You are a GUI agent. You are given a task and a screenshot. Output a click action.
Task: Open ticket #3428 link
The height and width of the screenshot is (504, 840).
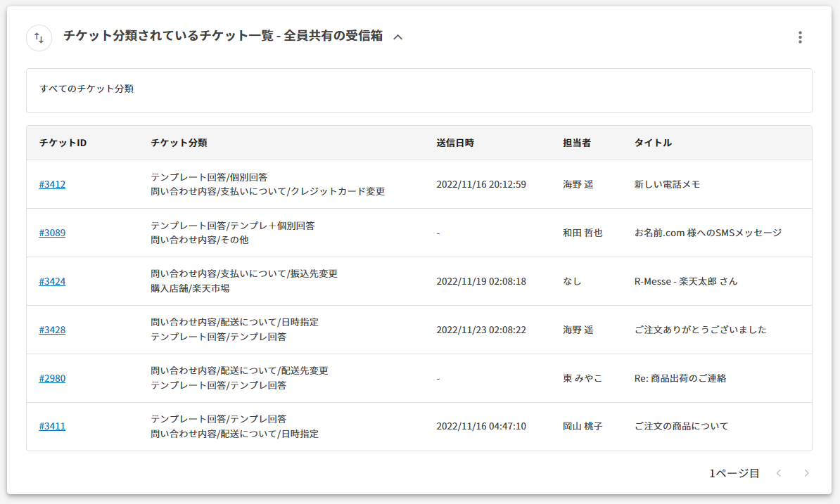click(52, 330)
